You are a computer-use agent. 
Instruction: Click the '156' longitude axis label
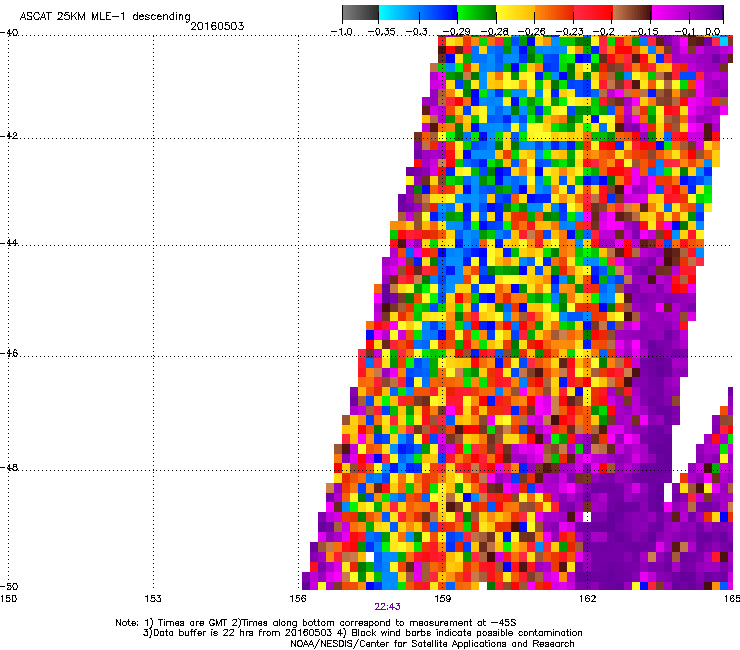298,599
